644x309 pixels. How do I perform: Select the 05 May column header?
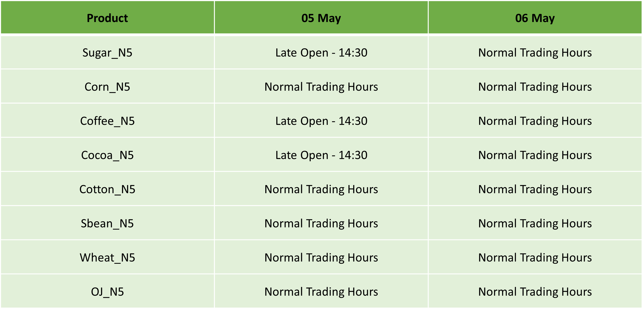(x=321, y=17)
